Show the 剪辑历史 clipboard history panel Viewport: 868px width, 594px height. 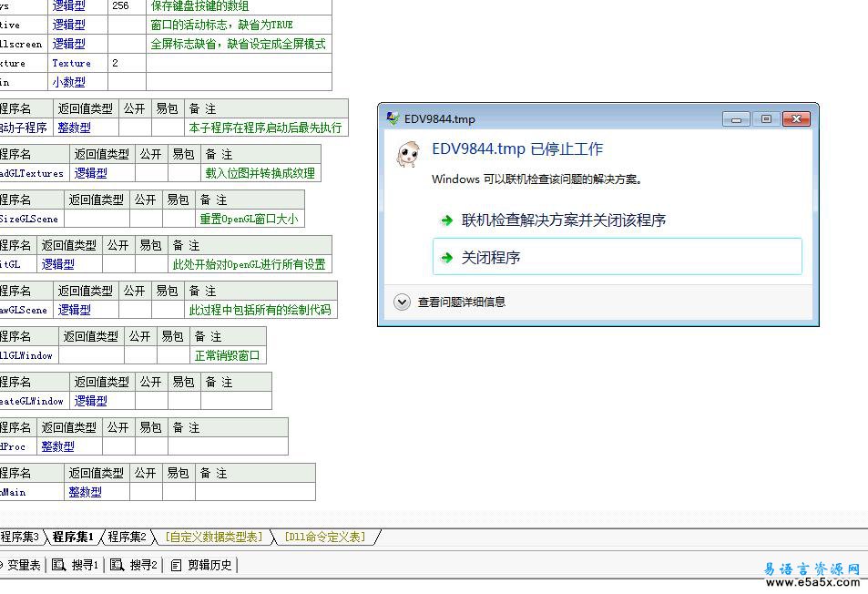(x=202, y=566)
